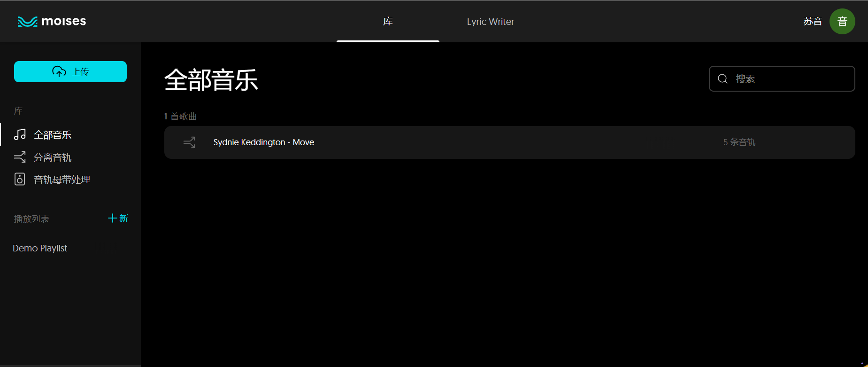Focus the 搜索 search field

789,79
